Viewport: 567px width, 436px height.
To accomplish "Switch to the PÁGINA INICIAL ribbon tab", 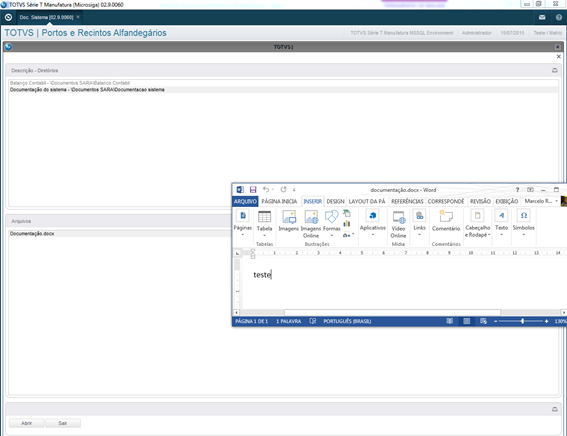I will click(x=279, y=201).
